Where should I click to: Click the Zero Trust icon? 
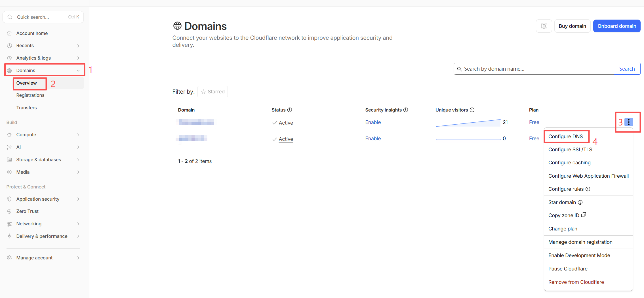9,211
